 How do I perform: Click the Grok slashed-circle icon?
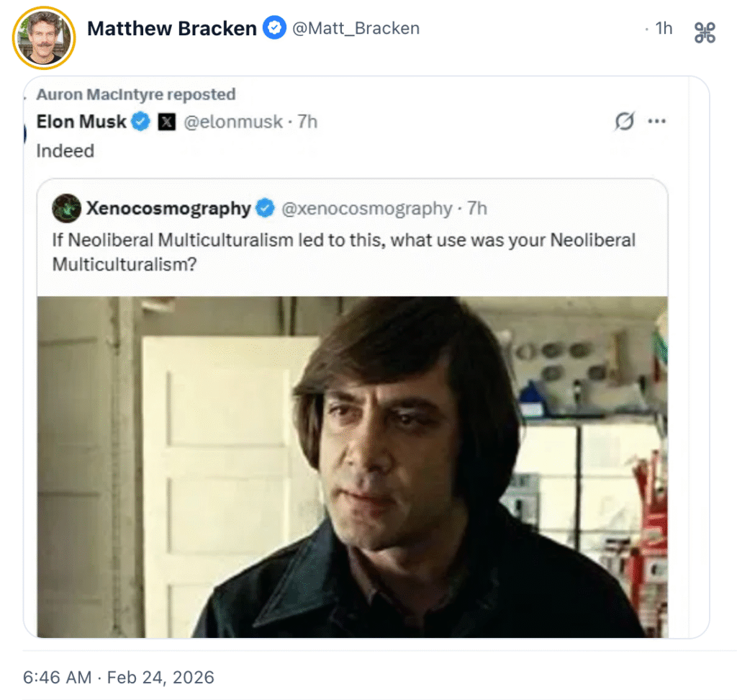click(624, 122)
